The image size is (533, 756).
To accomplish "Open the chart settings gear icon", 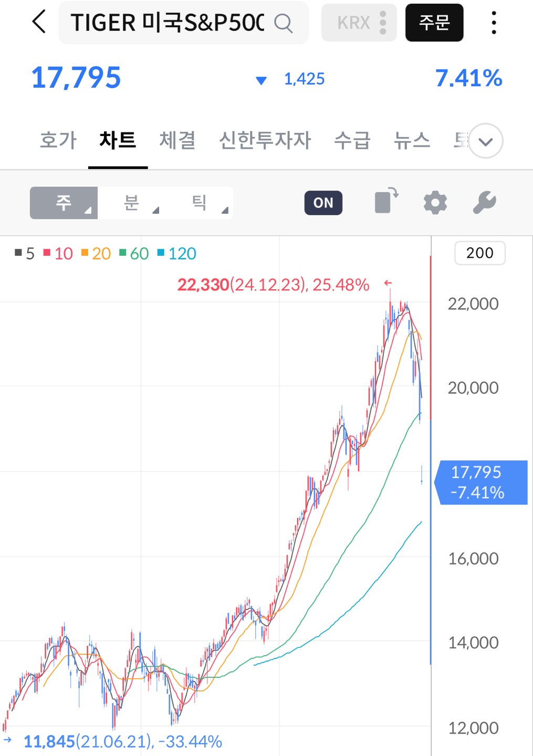I will tap(434, 202).
